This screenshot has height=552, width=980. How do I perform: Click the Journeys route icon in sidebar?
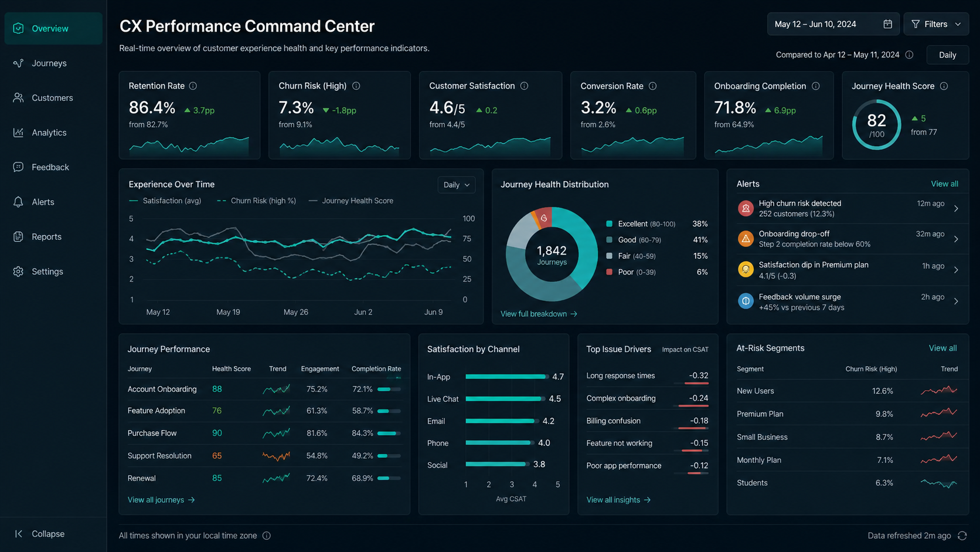click(x=18, y=63)
